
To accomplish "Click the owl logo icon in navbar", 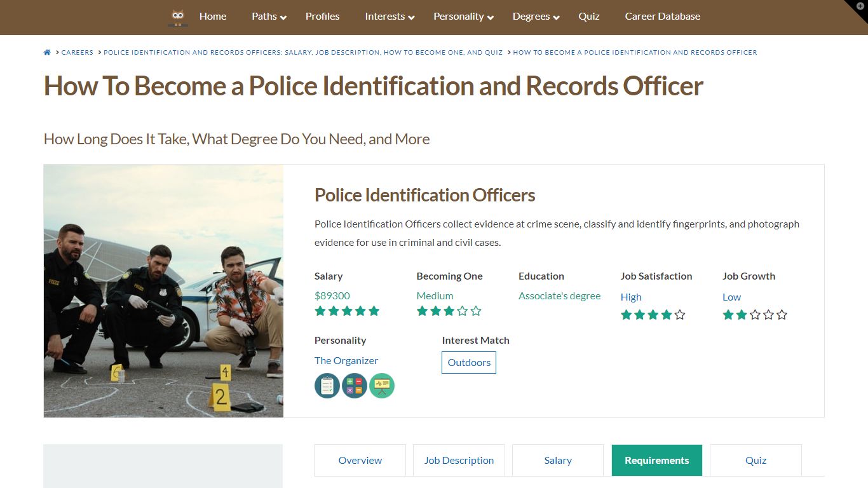I will [x=178, y=17].
